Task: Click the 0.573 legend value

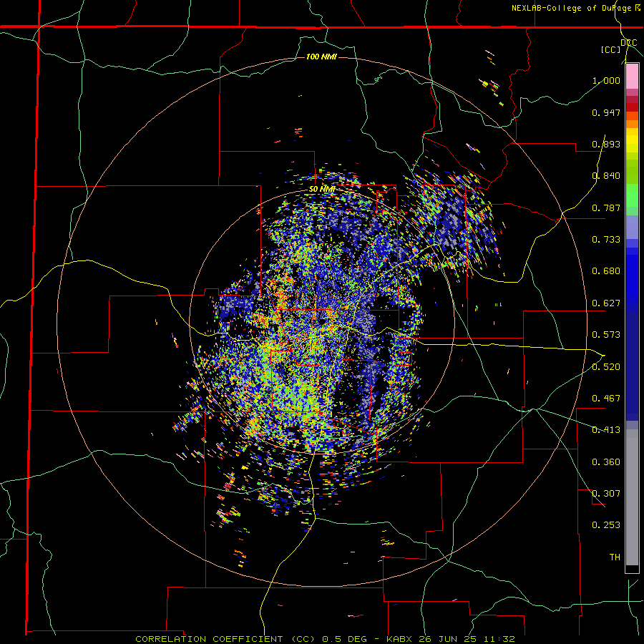Action: (x=606, y=335)
